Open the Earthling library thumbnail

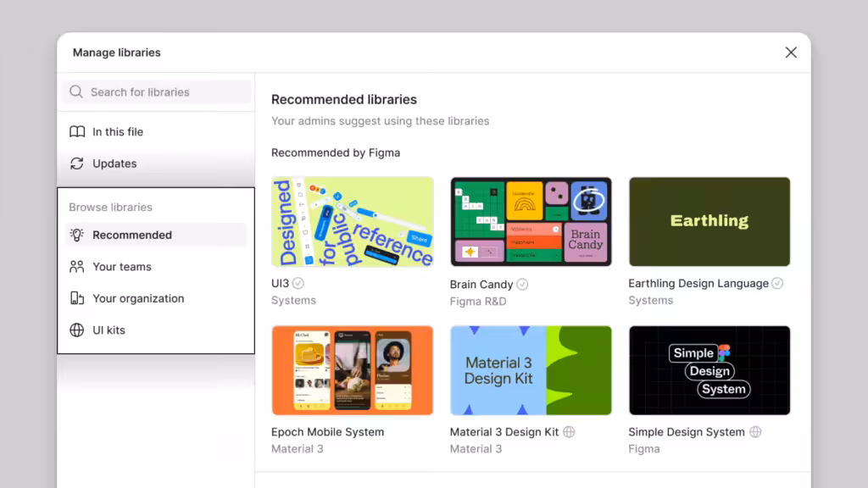click(709, 221)
